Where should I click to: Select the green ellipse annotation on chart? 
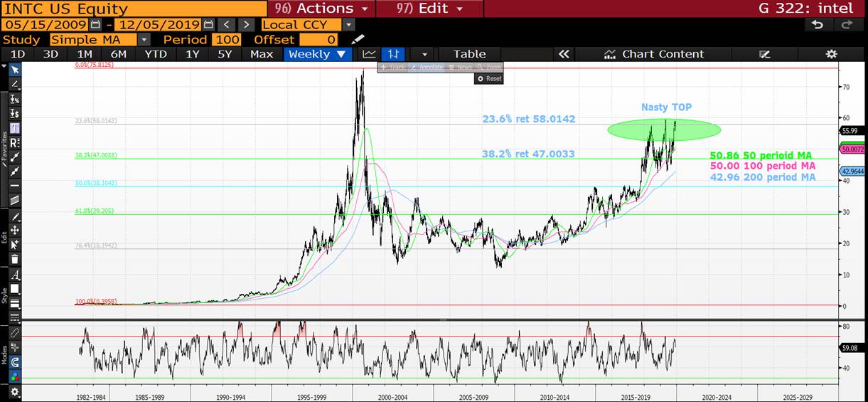(664, 129)
